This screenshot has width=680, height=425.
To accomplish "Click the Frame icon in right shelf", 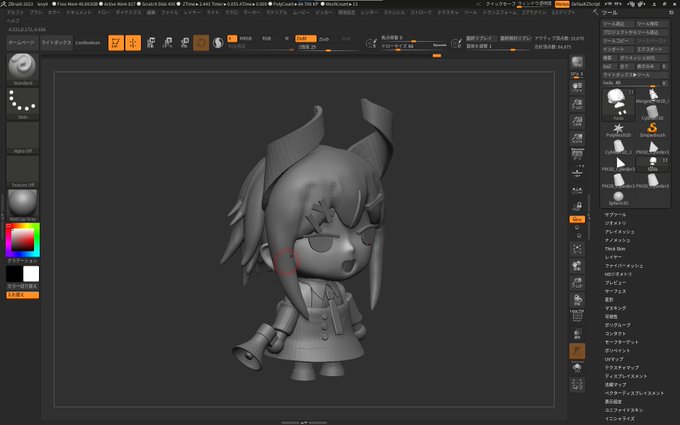I will [577, 249].
